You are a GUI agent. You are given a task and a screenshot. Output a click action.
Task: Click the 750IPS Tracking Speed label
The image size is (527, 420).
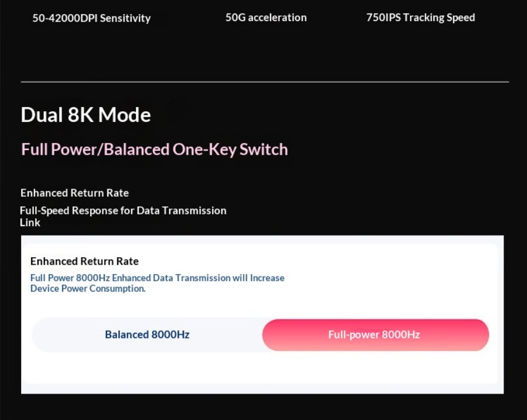[x=420, y=18]
